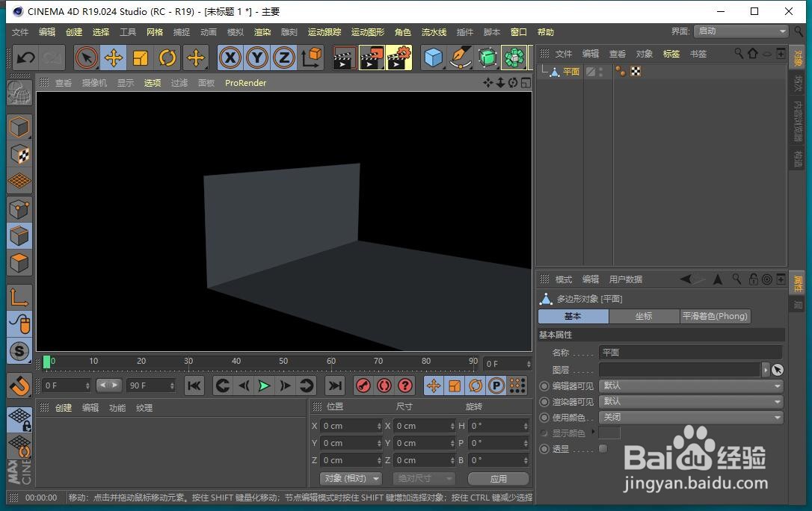The height and width of the screenshot is (511, 812).
Task: Click the Viewport Solo S icon
Action: tap(19, 351)
